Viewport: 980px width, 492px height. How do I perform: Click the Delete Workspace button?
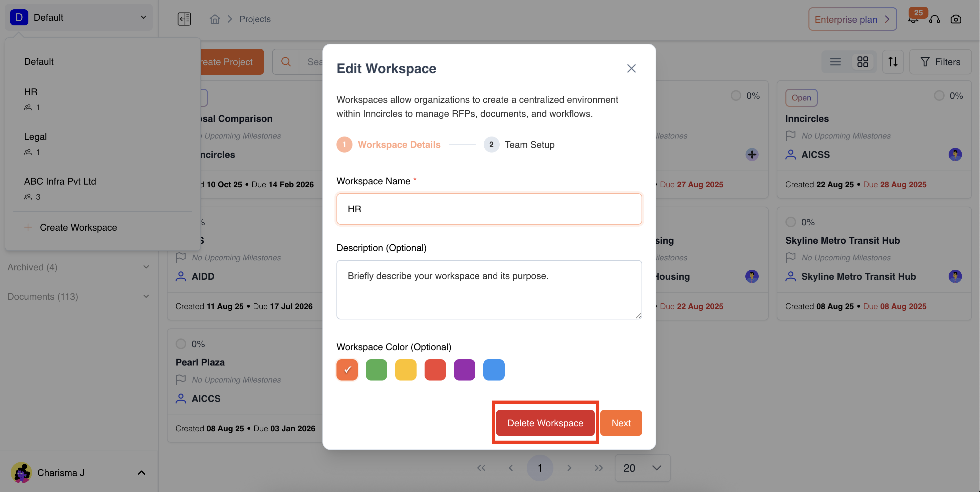(545, 423)
